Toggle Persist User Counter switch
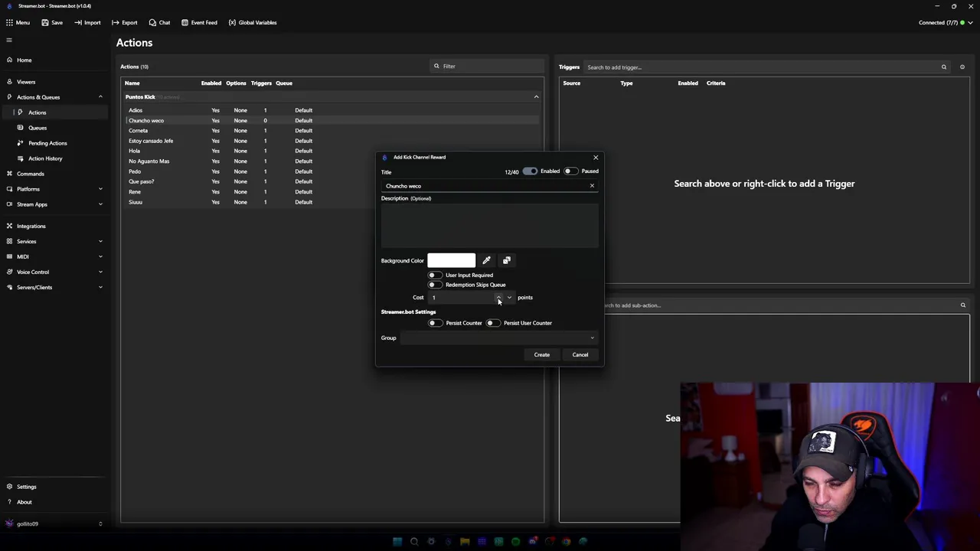Viewport: 980px width, 551px height. [492, 323]
